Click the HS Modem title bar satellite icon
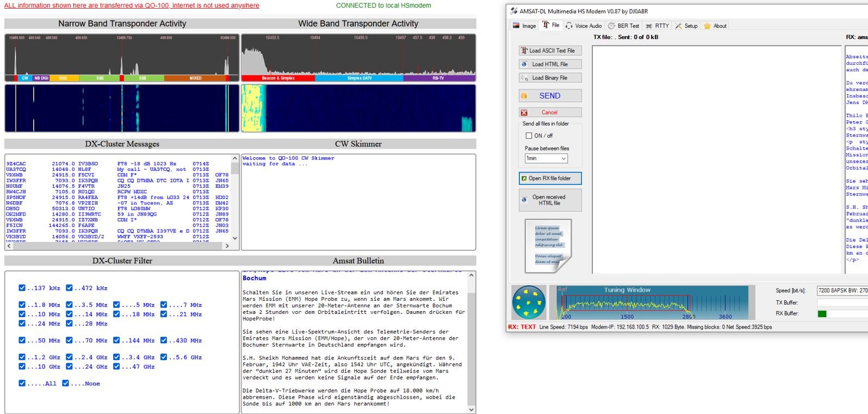868x414 pixels. (514, 11)
